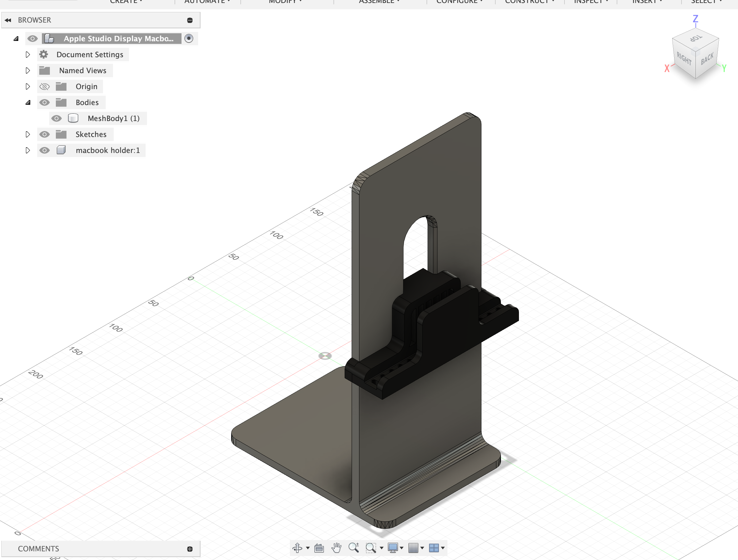Screen dimensions: 738x560
Task: Expand Document Settings node
Action: point(28,54)
